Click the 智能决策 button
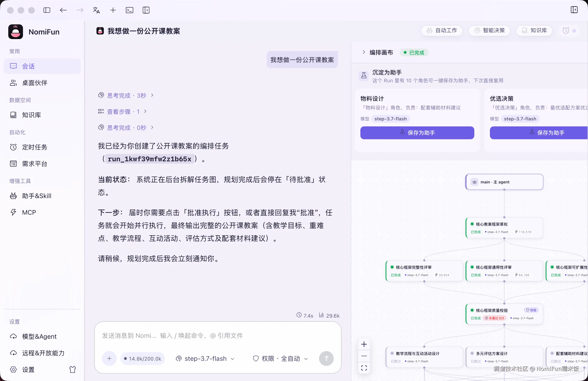The height and width of the screenshot is (381, 588). click(489, 30)
